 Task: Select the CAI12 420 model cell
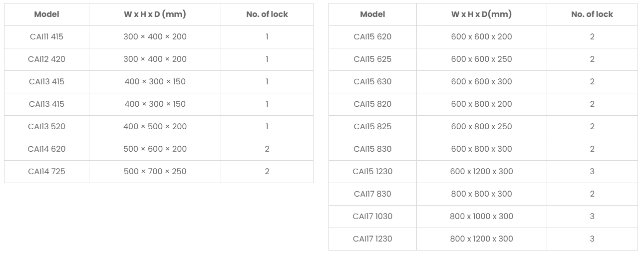[46, 59]
